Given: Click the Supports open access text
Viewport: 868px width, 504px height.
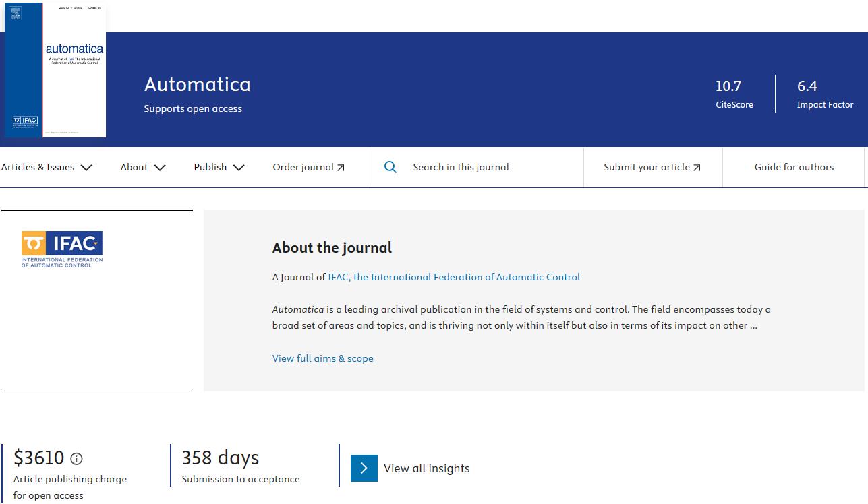Looking at the screenshot, I should click(193, 108).
